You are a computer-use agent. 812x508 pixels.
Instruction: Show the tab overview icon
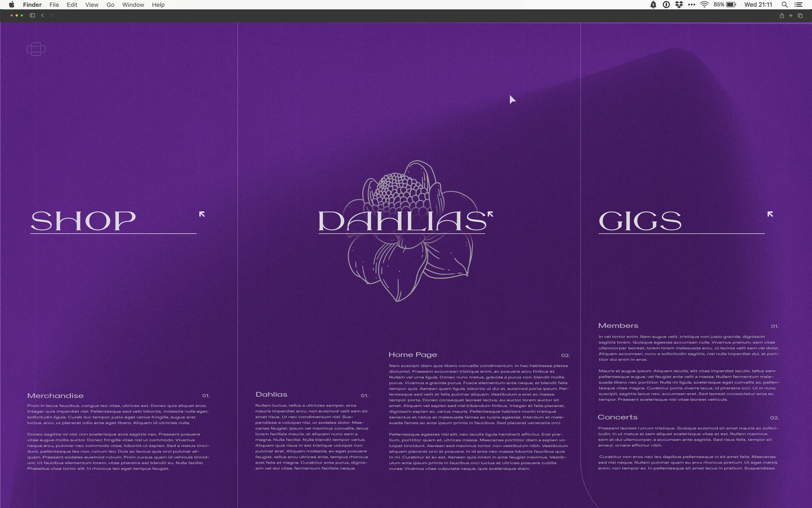click(800, 15)
